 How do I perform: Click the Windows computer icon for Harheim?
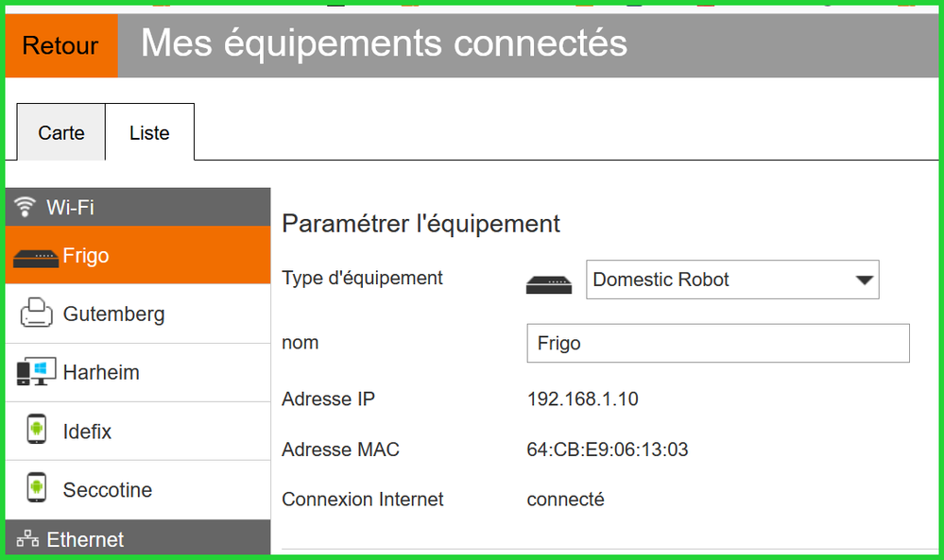pos(36,373)
